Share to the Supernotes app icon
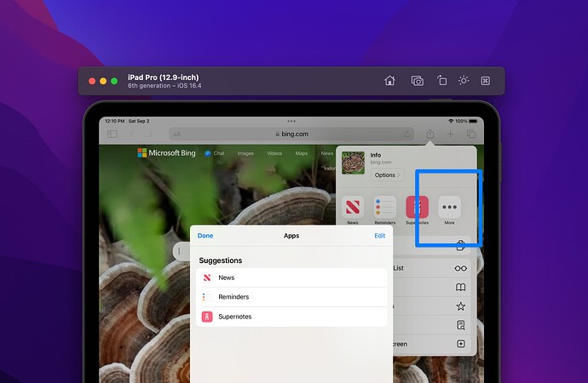This screenshot has width=588, height=383. [x=417, y=207]
